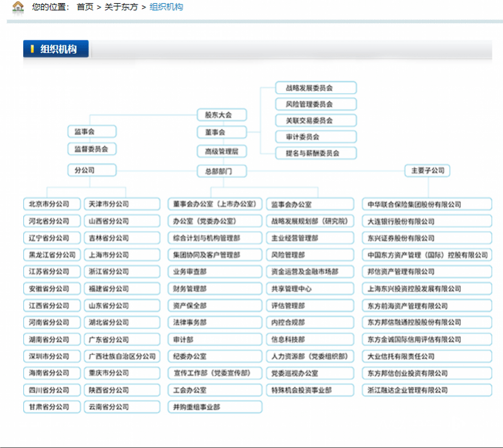Click the home icon in the breadcrumb
Screen dimensions: 503x448
pos(18,7)
